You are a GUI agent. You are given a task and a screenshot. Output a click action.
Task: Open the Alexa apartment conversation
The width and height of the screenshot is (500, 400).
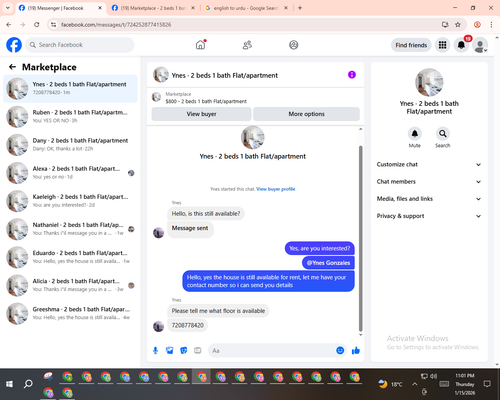(70, 173)
